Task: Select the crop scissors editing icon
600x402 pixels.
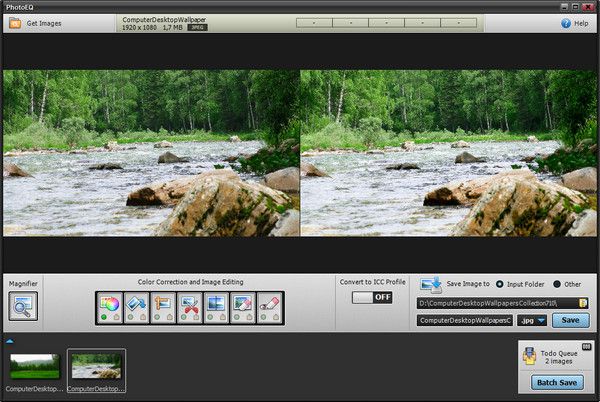Action: coord(190,305)
